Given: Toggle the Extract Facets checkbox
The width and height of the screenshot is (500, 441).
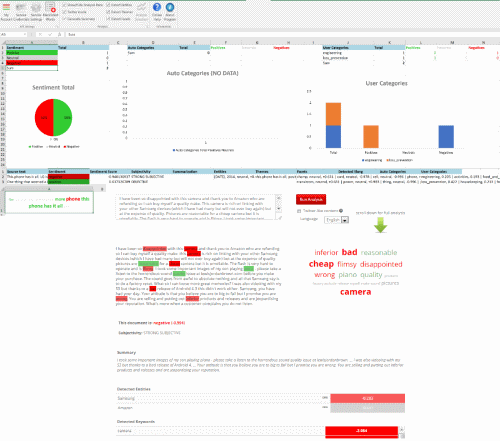Looking at the screenshot, I should point(108,19).
